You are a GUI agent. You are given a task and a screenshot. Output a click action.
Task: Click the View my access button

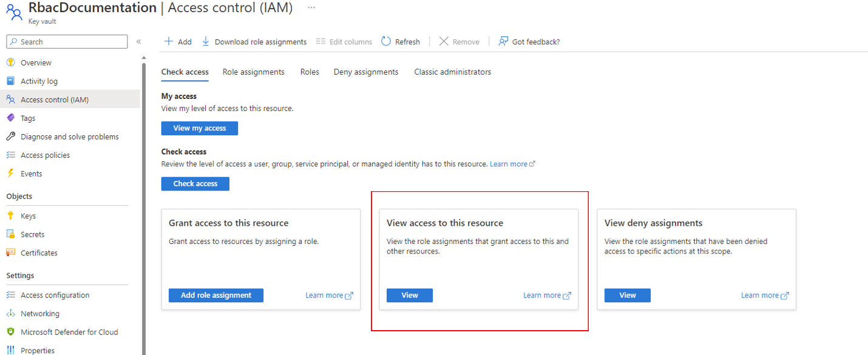point(199,128)
